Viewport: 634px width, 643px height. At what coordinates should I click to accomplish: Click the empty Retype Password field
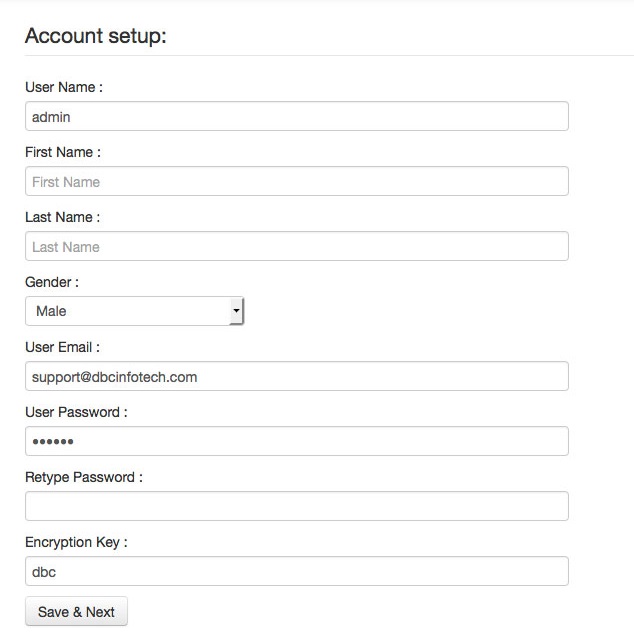pos(297,506)
